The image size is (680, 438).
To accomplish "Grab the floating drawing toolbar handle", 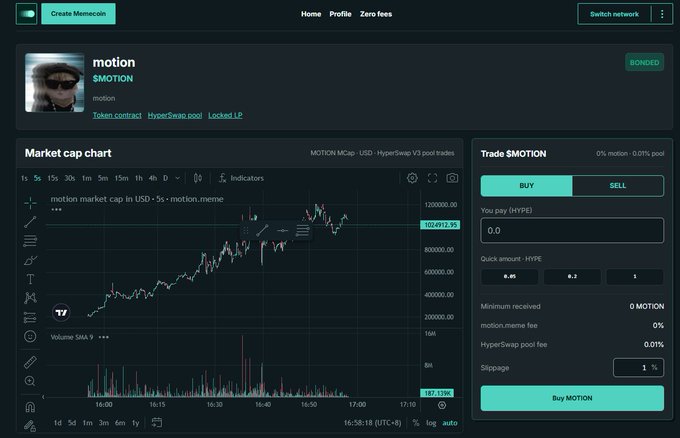I will pyautogui.click(x=246, y=230).
